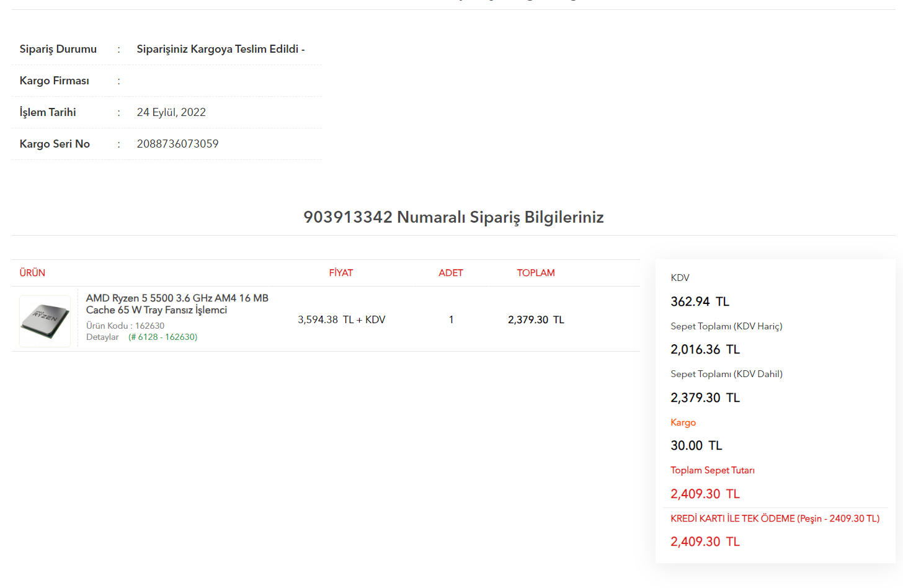The image size is (903, 588).
Task: Click the Sipariş Durumu status text
Action: tap(220, 49)
